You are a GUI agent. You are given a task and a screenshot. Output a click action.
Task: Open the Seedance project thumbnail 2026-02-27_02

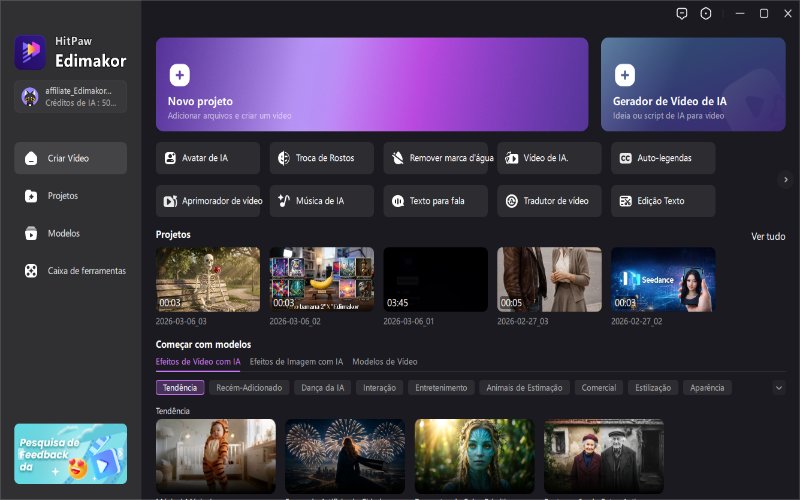[663, 280]
